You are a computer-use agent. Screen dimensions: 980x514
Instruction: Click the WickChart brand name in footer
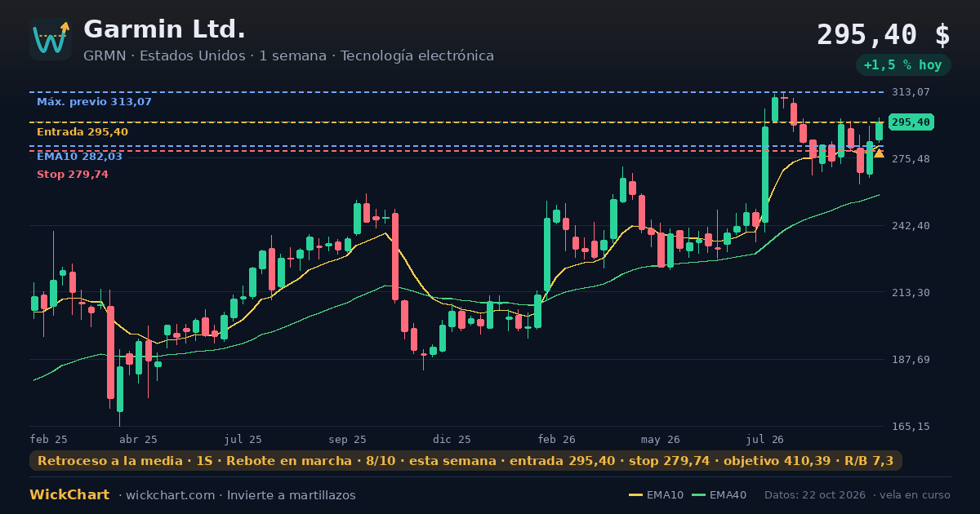click(x=69, y=495)
